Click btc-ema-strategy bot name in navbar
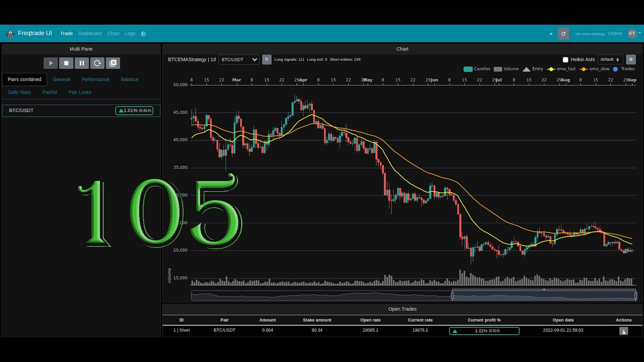The width and height of the screenshot is (644, 362). pos(590,34)
